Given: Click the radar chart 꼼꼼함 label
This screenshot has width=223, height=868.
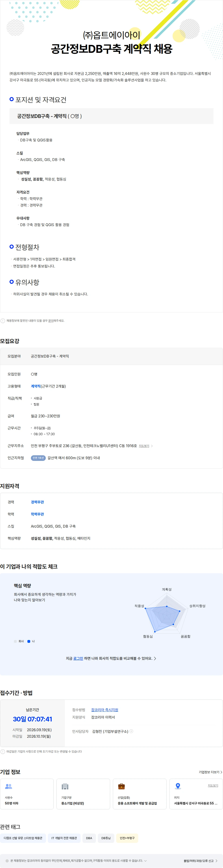Looking at the screenshot, I should click(x=185, y=637).
